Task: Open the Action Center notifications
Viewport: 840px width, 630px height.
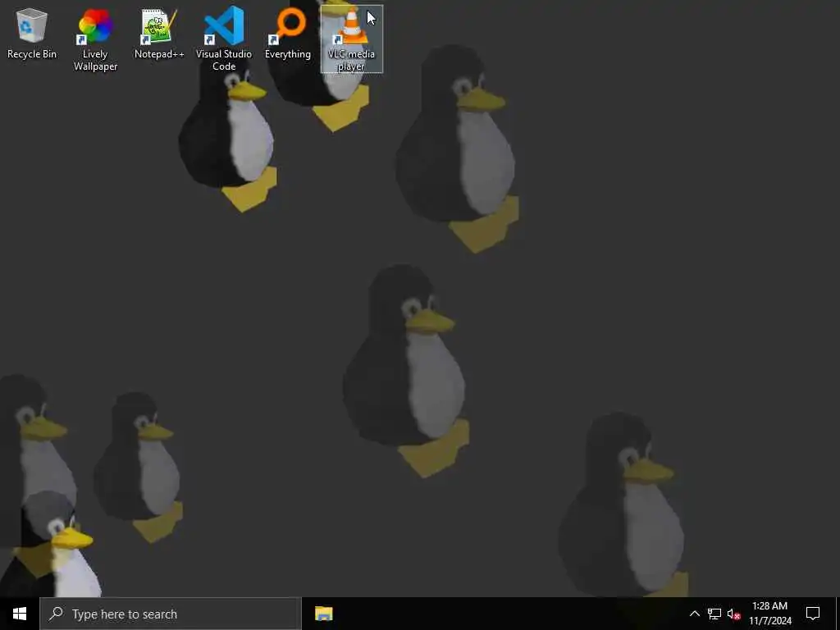Action: pos(813,614)
